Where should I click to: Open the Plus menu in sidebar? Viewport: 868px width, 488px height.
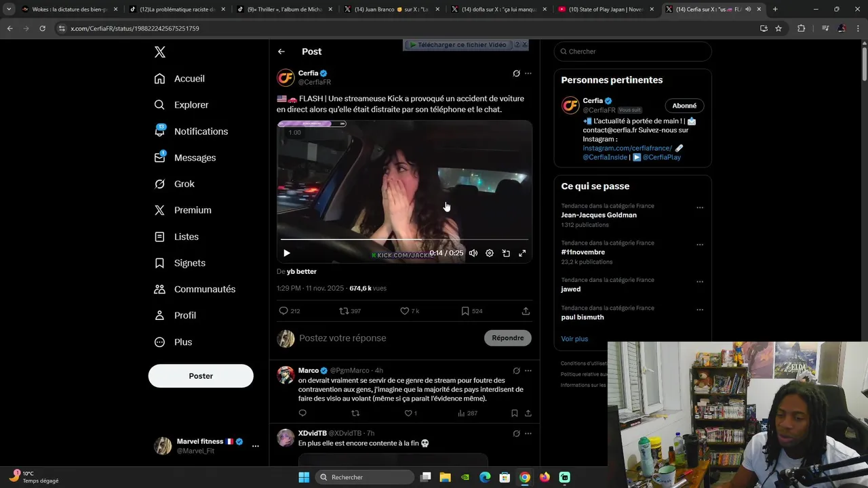173,342
